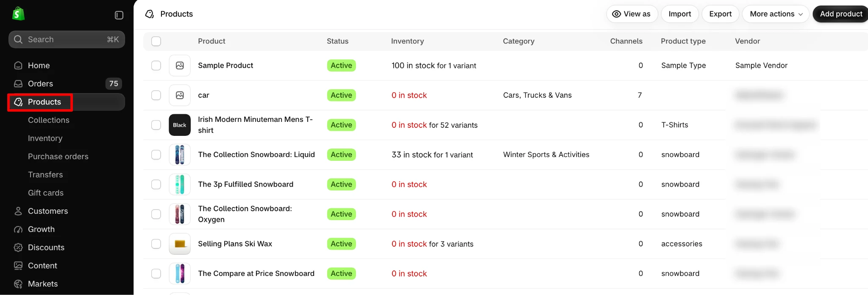Click the Home icon in sidebar
Viewport: 868px width, 295px height.
pyautogui.click(x=18, y=66)
